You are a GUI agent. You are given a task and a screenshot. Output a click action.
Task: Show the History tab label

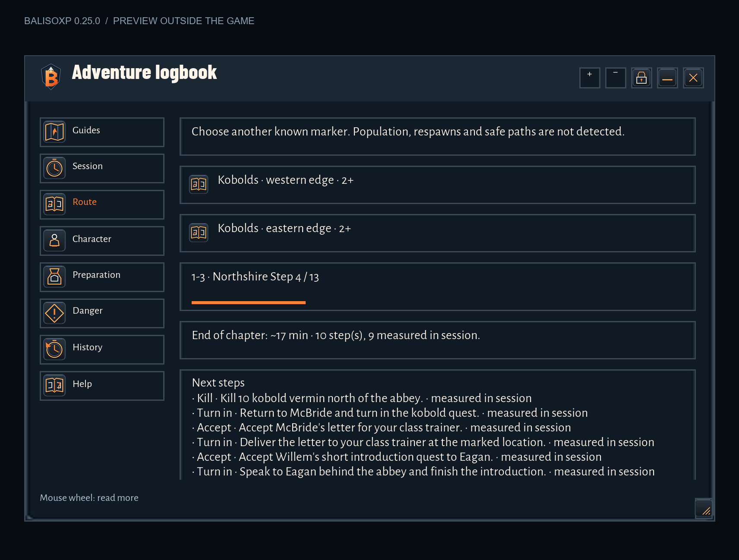pos(88,347)
